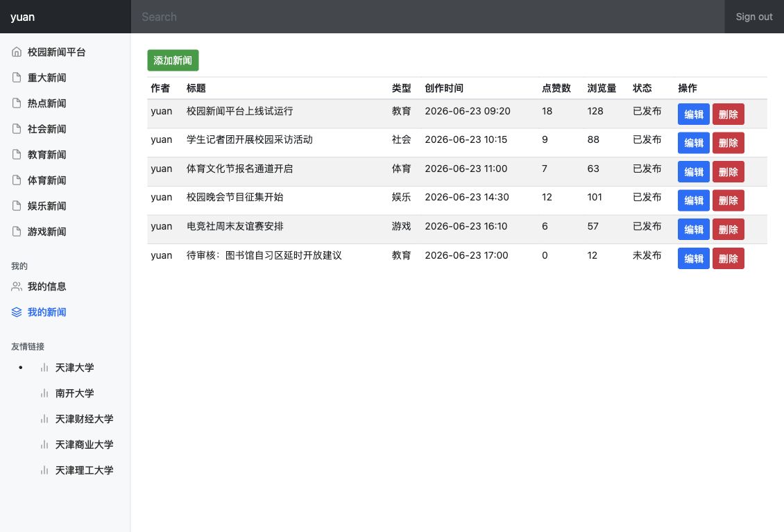
Task: Delete the 电竞社周末友谊赛安排 entry
Action: click(x=728, y=230)
